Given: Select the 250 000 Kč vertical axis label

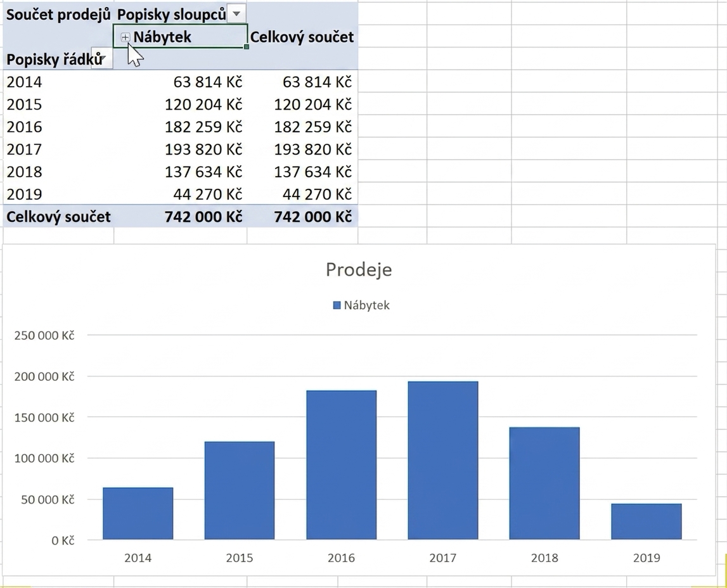Looking at the screenshot, I should click(x=44, y=335).
